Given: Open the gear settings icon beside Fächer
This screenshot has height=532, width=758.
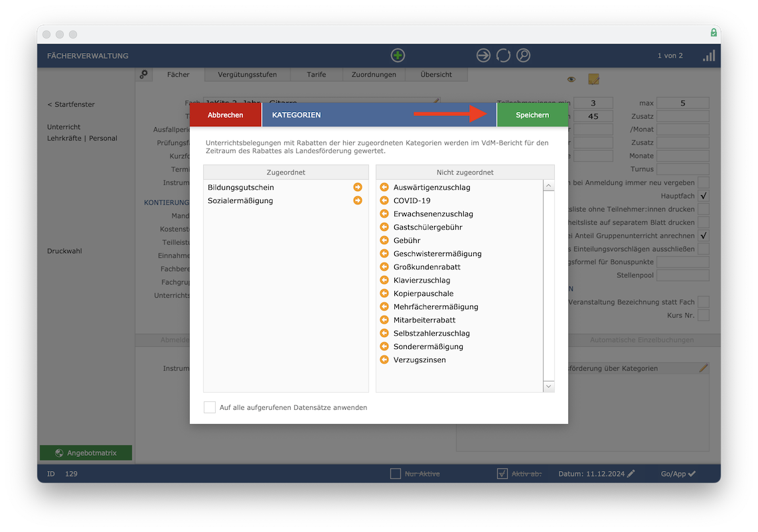Looking at the screenshot, I should point(144,74).
